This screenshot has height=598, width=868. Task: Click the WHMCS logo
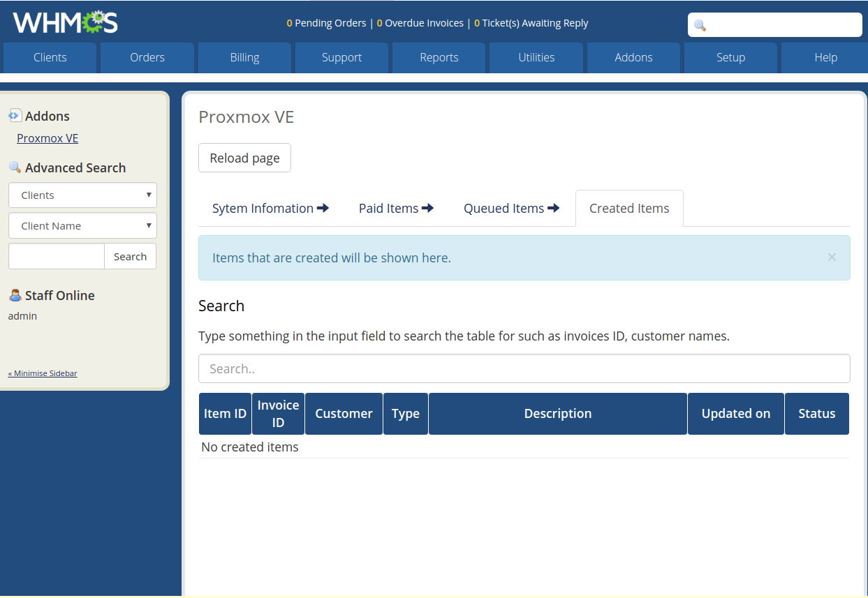pyautogui.click(x=65, y=22)
